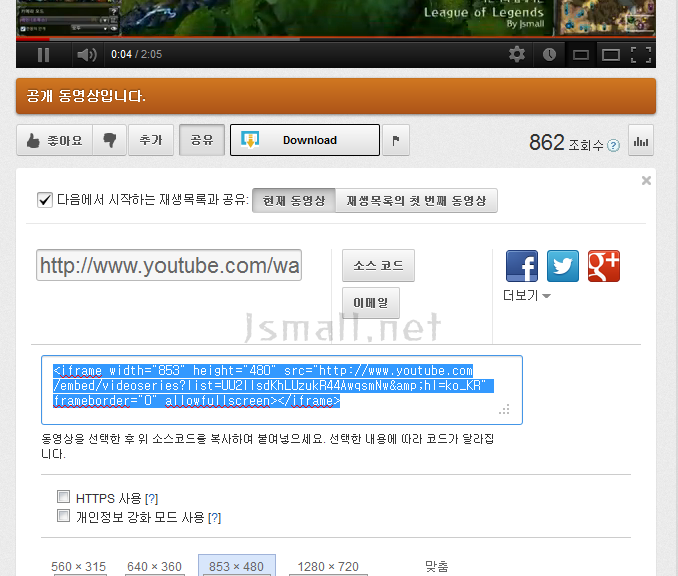
Task: Open the 추가 add-to menu
Action: click(151, 140)
